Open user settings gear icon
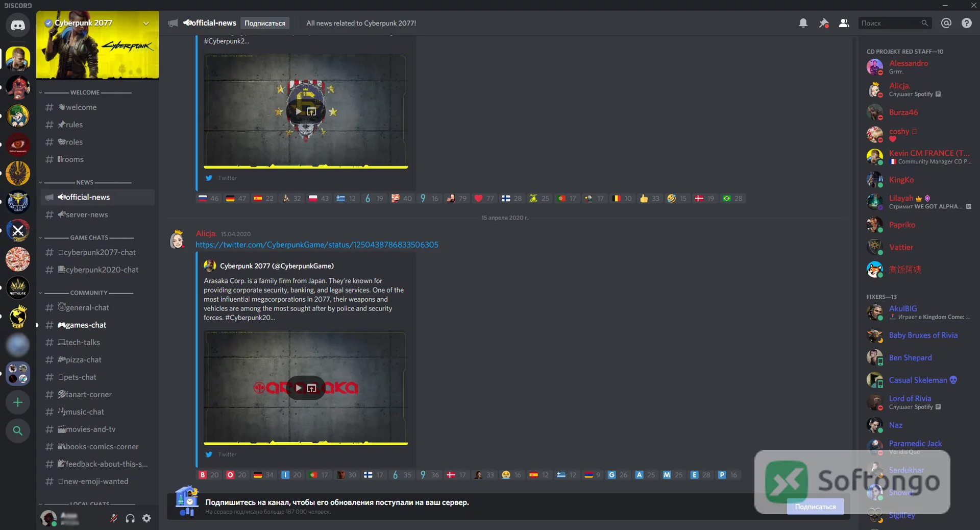Screen dimensions: 980x530 (x=146, y=518)
